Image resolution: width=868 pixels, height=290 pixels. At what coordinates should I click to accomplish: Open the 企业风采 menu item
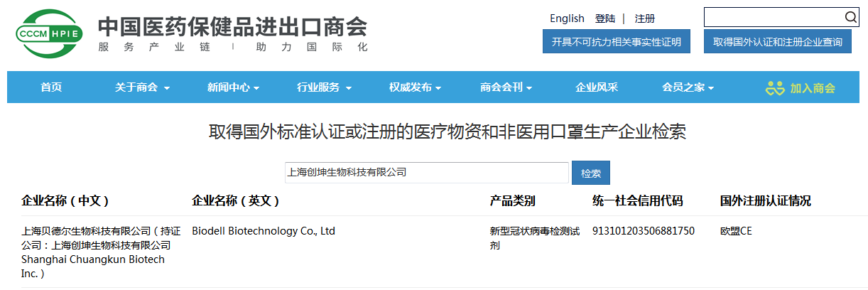coord(597,87)
